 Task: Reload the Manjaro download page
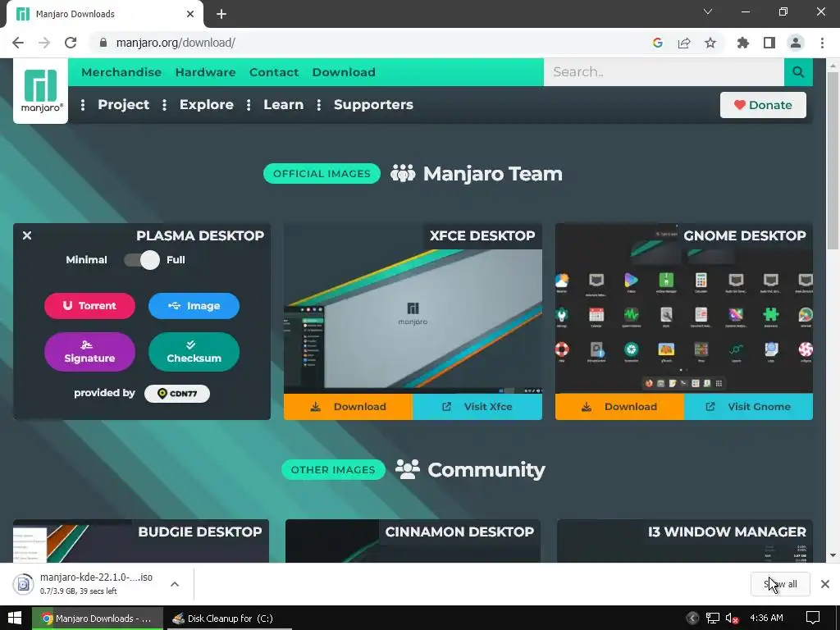pyautogui.click(x=71, y=43)
